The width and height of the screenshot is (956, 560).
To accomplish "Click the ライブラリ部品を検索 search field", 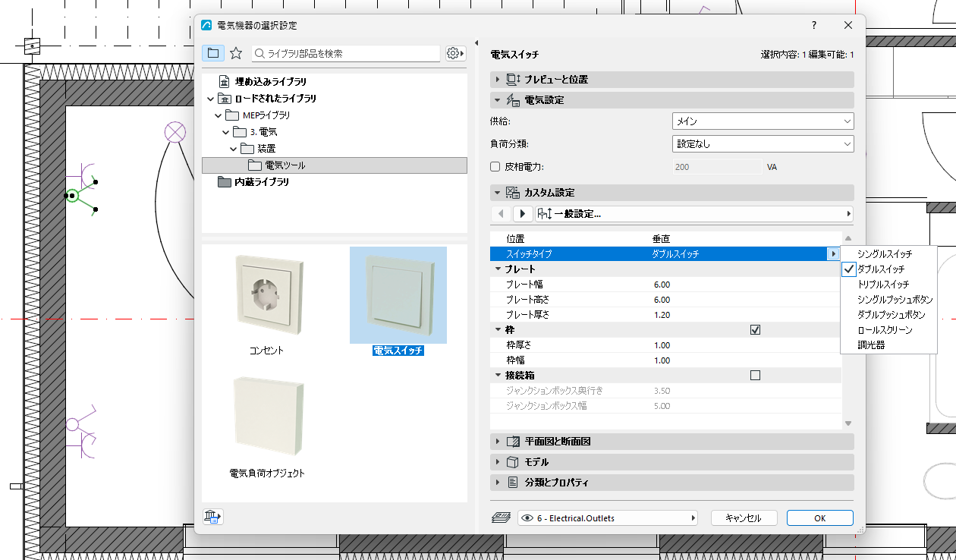I will [x=346, y=54].
